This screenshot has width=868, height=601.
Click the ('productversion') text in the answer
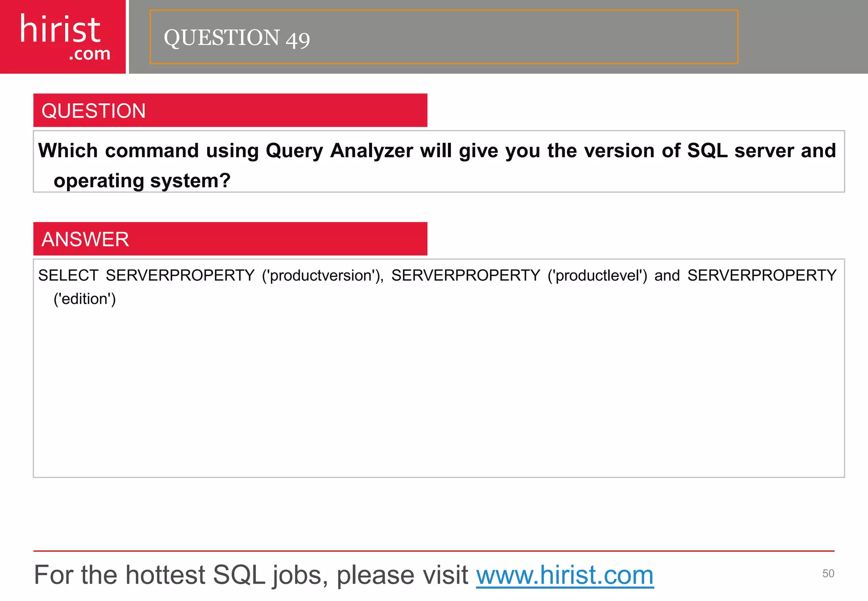pos(323,275)
